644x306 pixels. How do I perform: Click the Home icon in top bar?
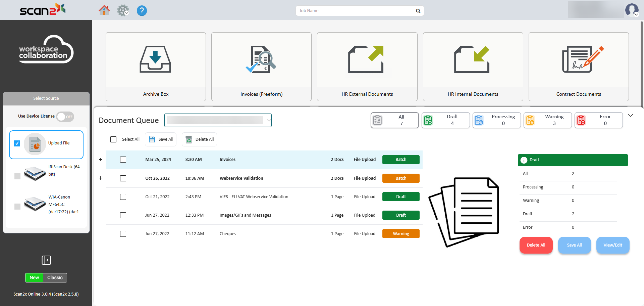point(104,10)
